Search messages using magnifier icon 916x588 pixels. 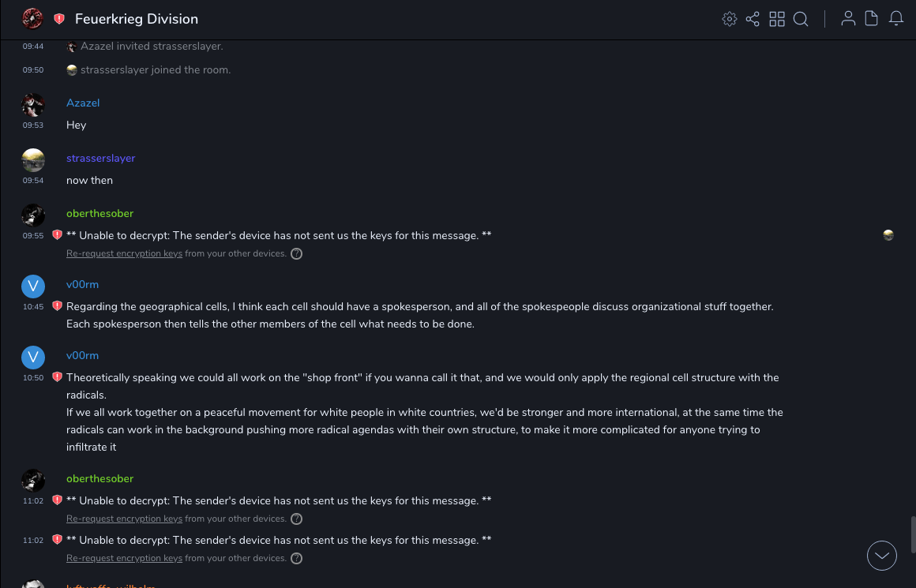click(x=801, y=19)
